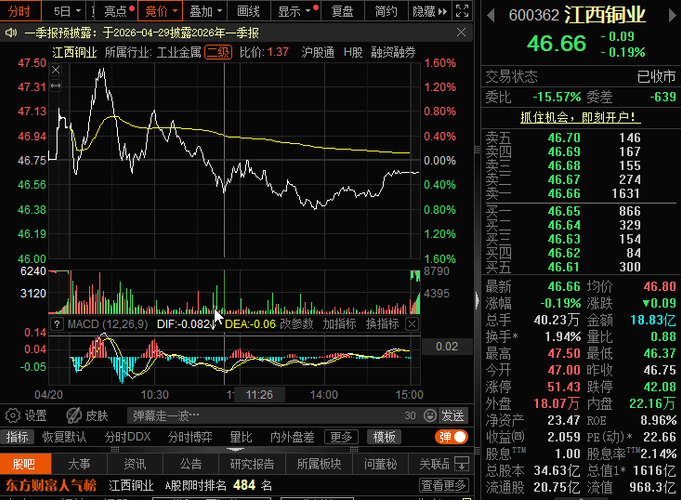The height and width of the screenshot is (500, 681).
Task: Open the 研究报告 research reports tab
Action: pyautogui.click(x=252, y=464)
